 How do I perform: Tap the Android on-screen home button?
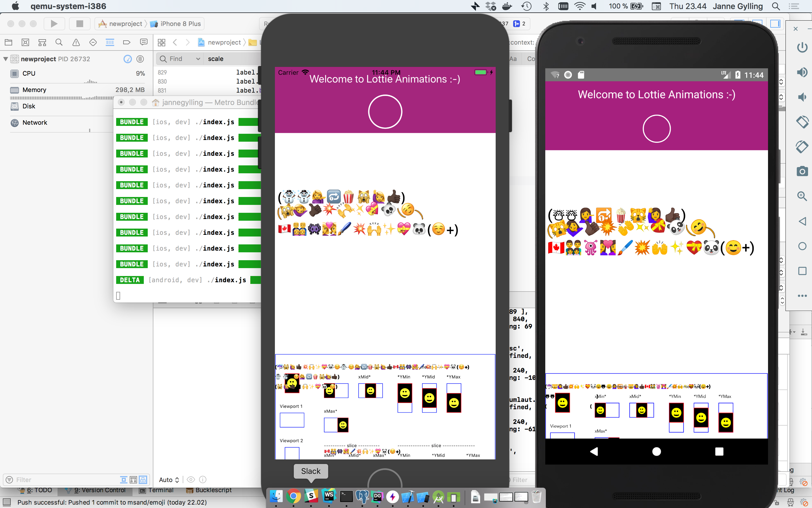(x=656, y=451)
